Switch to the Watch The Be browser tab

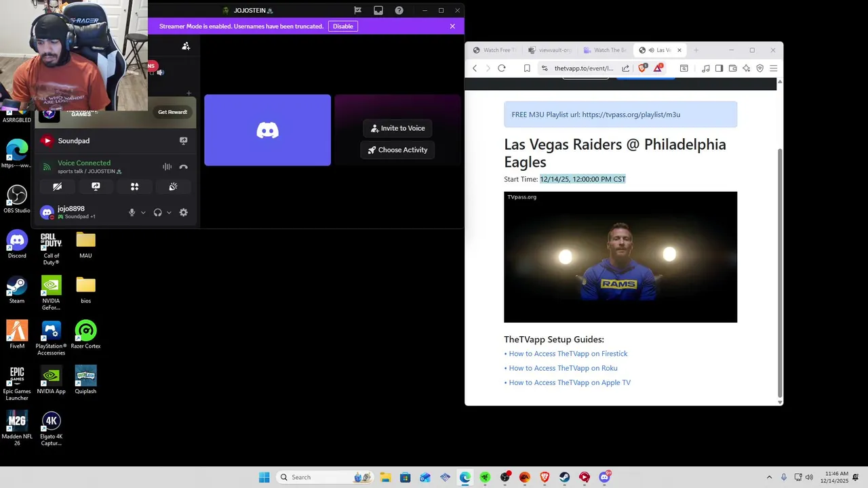point(605,50)
